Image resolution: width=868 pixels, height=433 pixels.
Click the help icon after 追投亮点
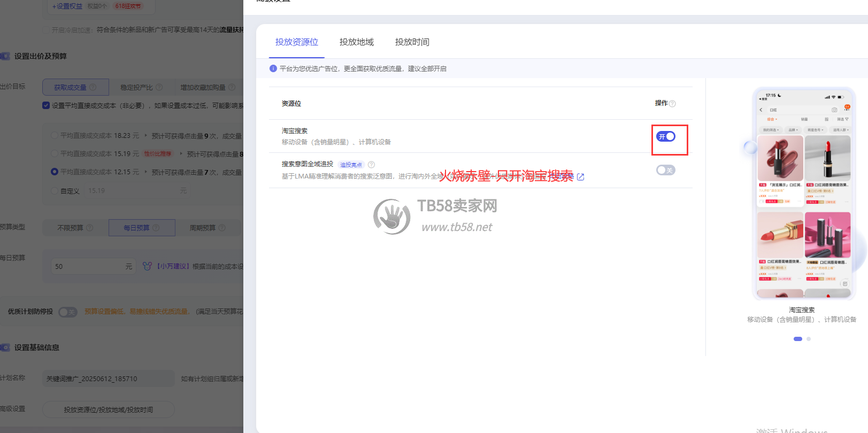[371, 165]
